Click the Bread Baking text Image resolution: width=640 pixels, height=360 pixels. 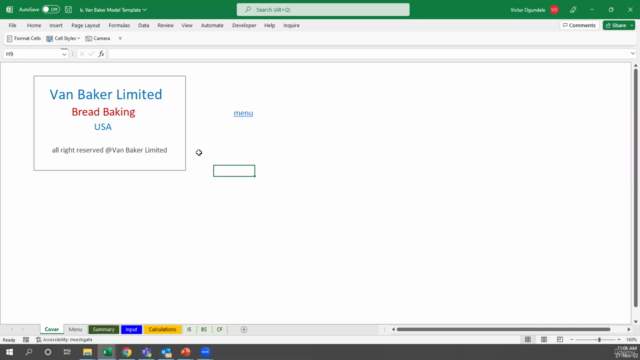point(103,112)
